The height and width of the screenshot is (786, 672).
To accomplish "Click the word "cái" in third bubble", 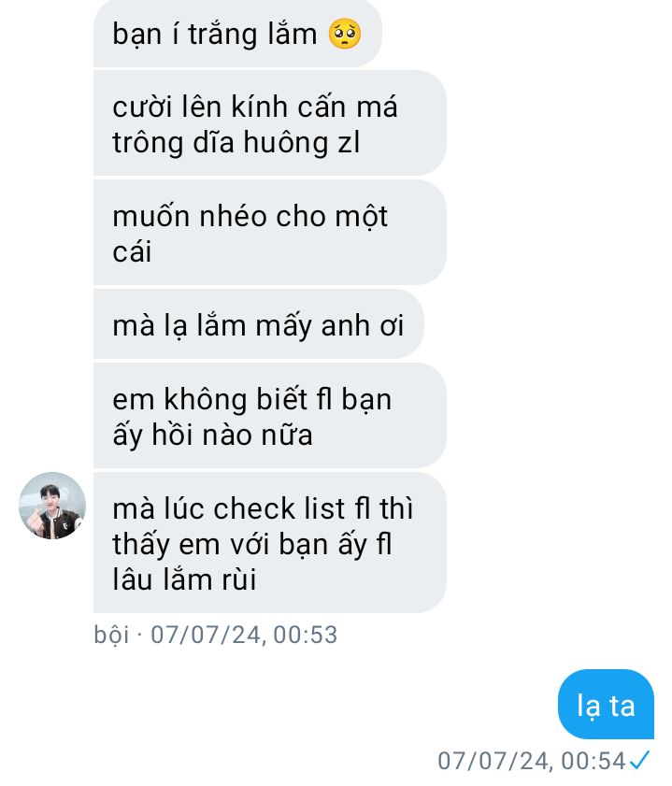I will point(132,251).
